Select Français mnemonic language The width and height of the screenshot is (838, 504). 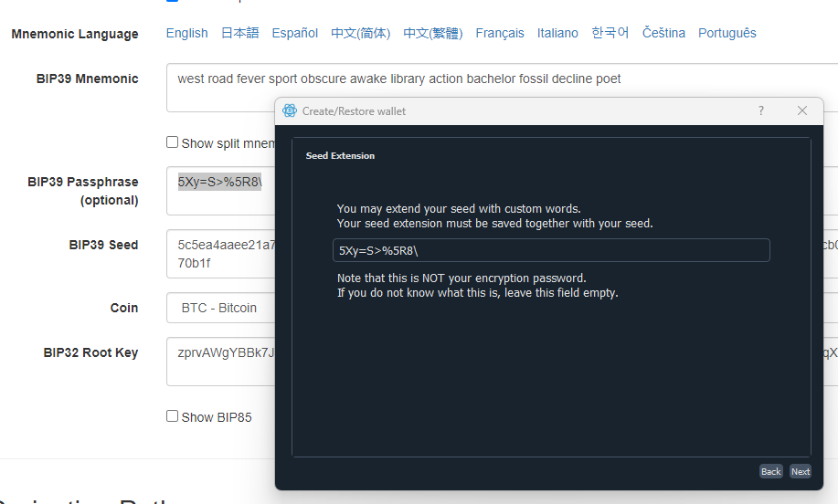[x=500, y=33]
